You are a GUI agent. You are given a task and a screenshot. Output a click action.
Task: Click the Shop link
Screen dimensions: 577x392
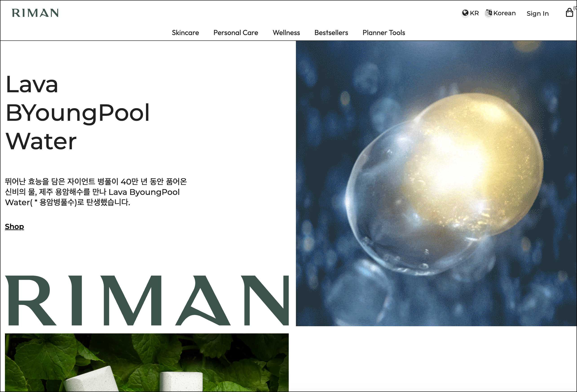[x=14, y=226]
